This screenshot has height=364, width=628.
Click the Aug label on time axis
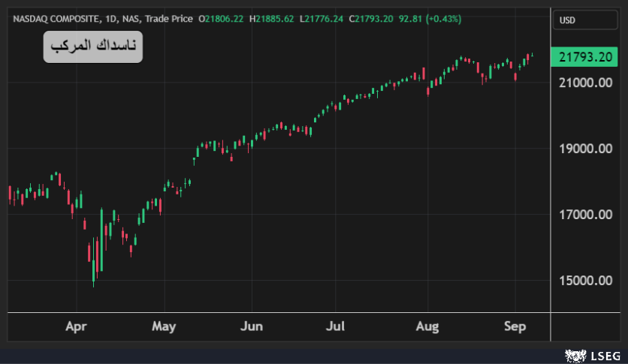pos(427,326)
